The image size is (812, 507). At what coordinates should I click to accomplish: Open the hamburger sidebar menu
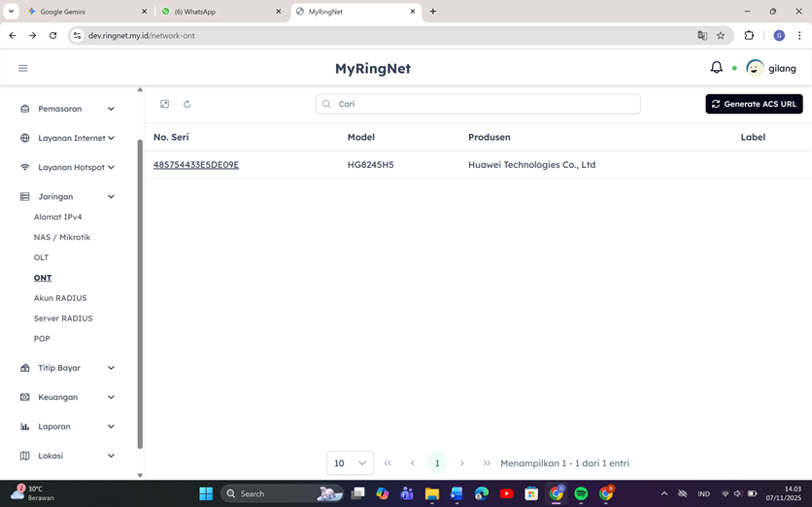[x=23, y=68]
